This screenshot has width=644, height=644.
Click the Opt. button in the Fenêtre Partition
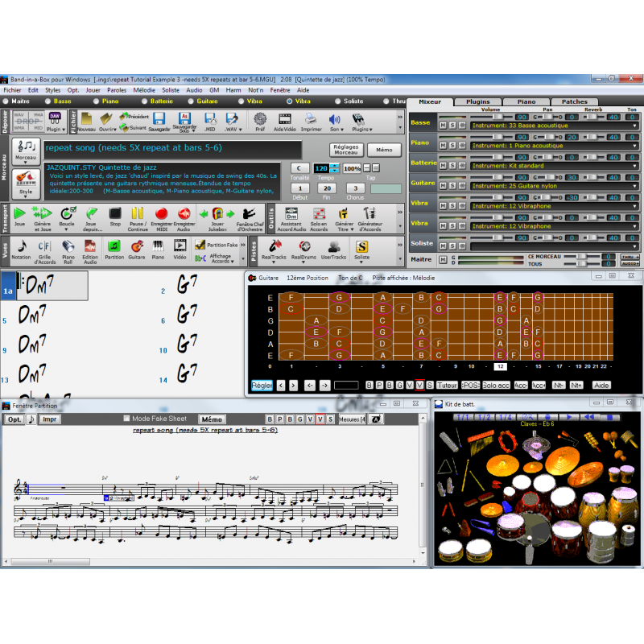pyautogui.click(x=14, y=419)
